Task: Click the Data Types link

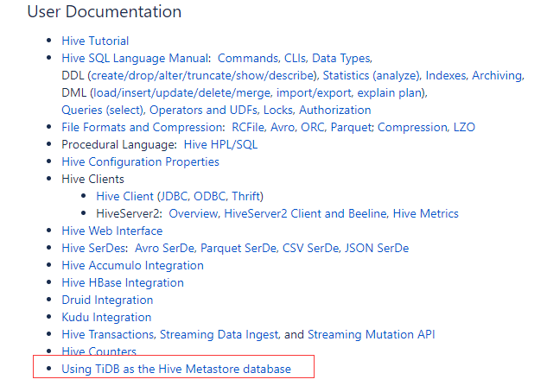Action: (x=340, y=58)
